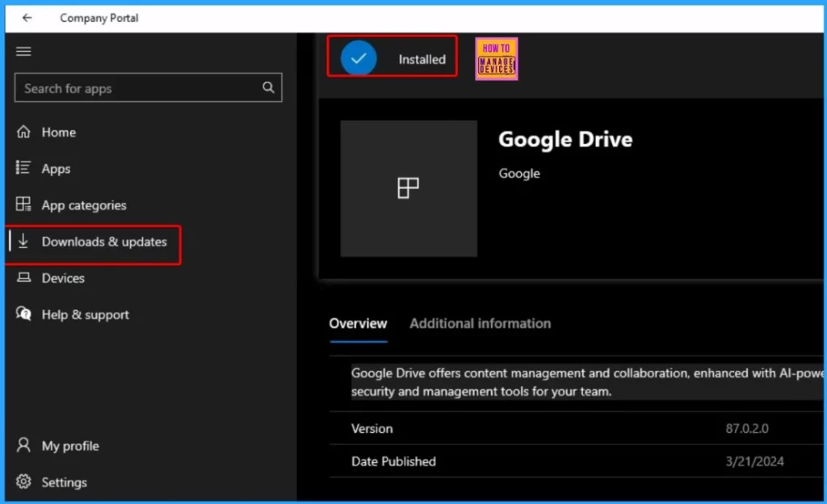The image size is (827, 504).
Task: Click the Devices laptop icon
Action: tap(23, 277)
